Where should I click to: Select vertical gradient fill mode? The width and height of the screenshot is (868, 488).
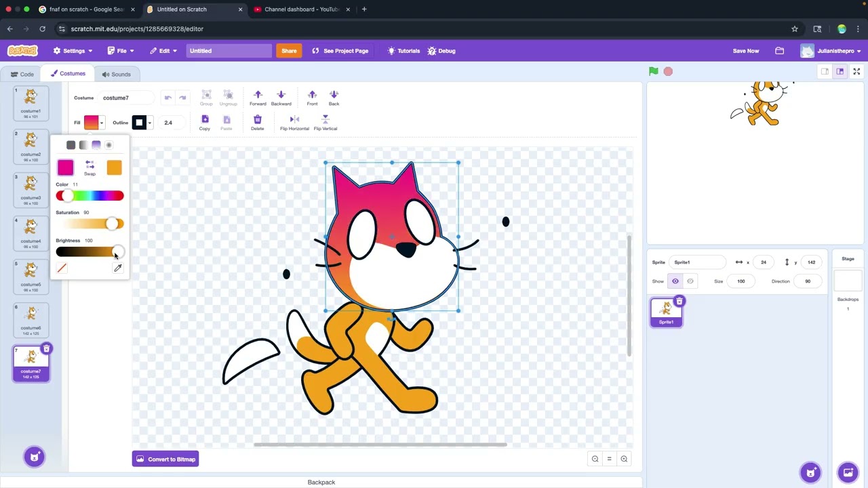(96, 145)
